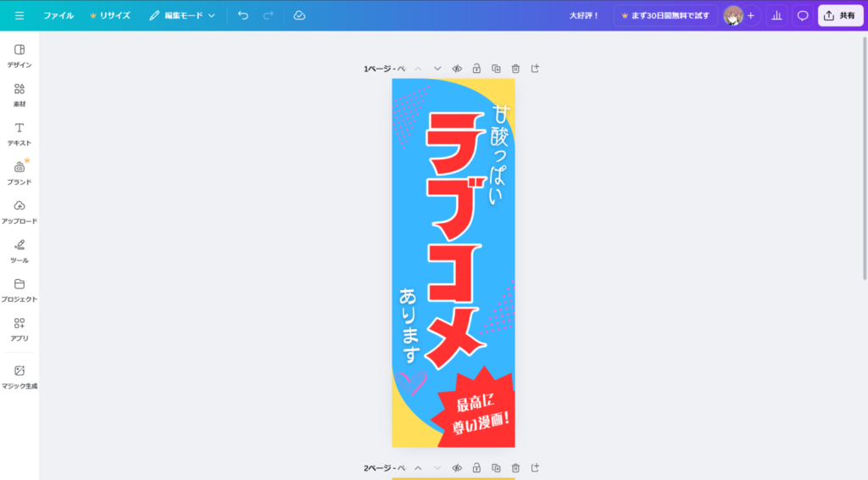Click the redo arrow
868x480 pixels.
[x=269, y=15]
